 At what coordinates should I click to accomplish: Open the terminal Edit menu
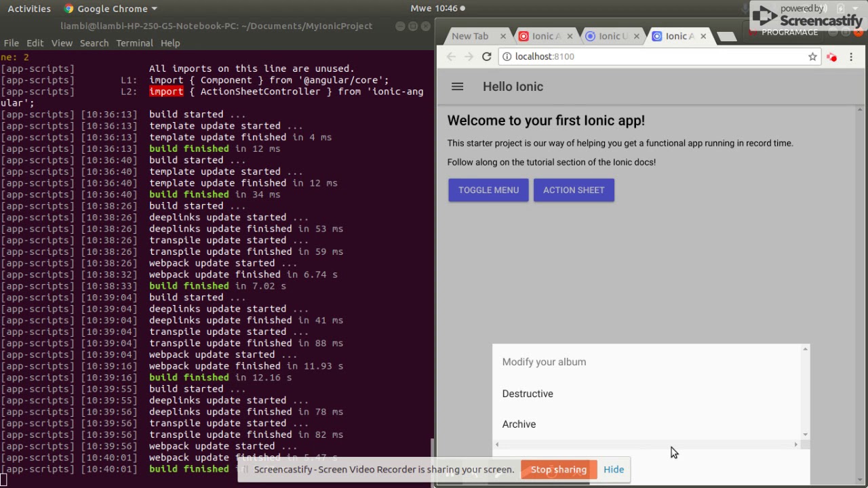(35, 43)
